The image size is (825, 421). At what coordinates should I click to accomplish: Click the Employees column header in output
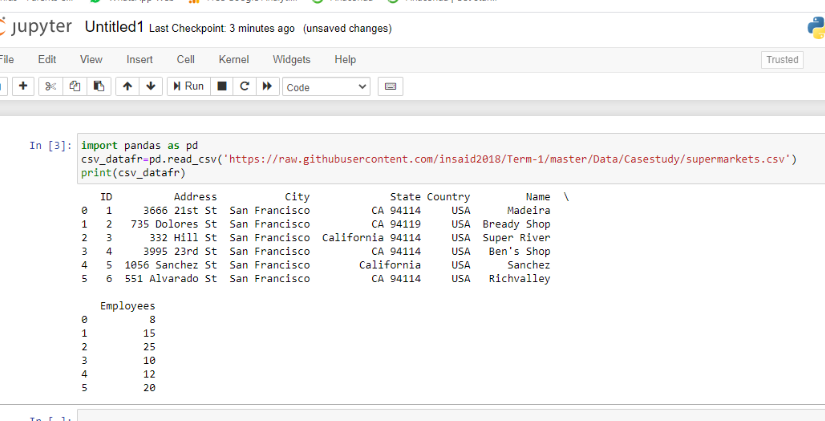point(128,306)
